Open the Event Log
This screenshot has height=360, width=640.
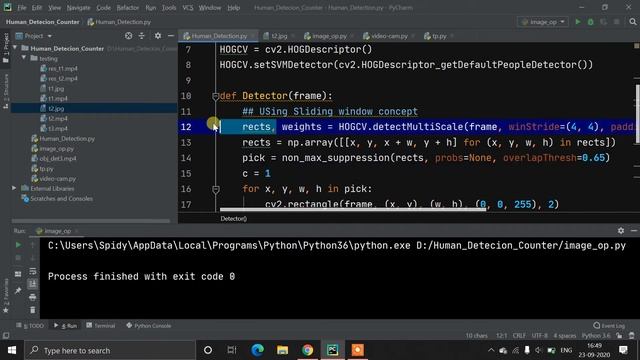pyautogui.click(x=609, y=325)
